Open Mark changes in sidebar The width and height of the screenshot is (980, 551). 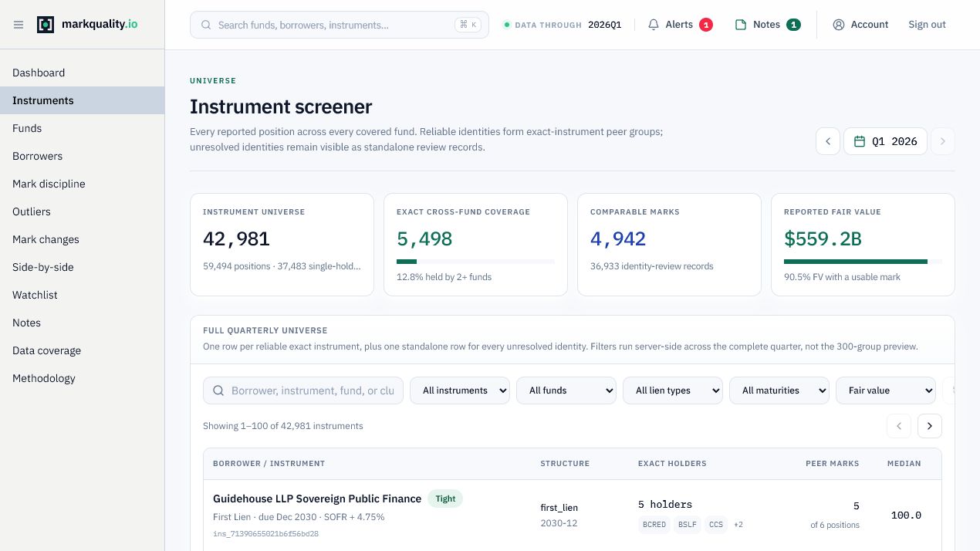coord(83,239)
